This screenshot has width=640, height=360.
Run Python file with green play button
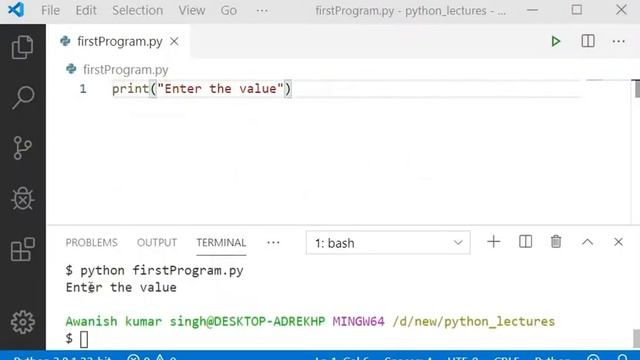(x=556, y=41)
